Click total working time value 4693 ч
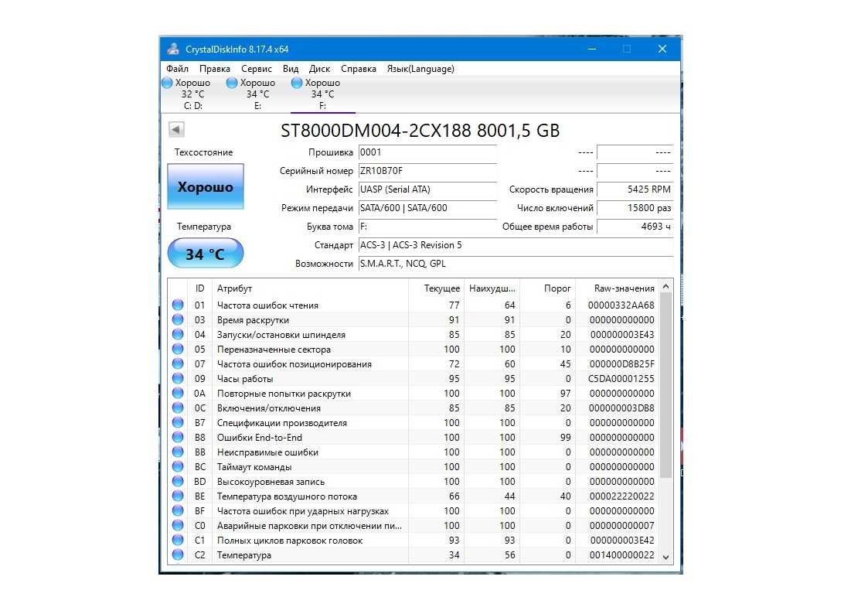This screenshot has width=868, height=614. click(x=635, y=227)
